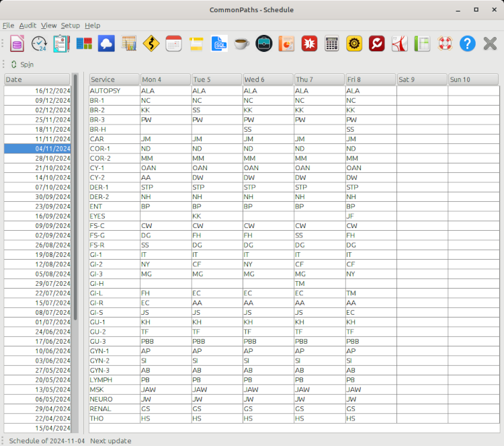
Task: Select the 16/12/2024 date row
Action: (x=38, y=90)
